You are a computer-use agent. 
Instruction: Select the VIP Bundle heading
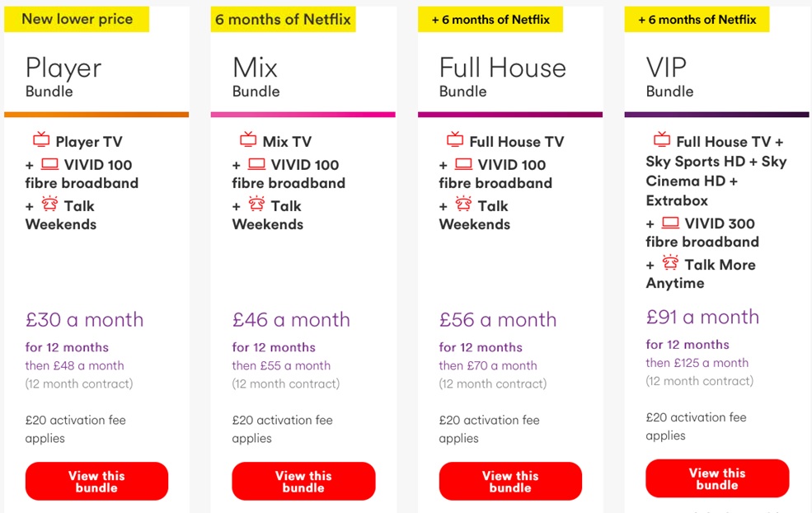[669, 77]
